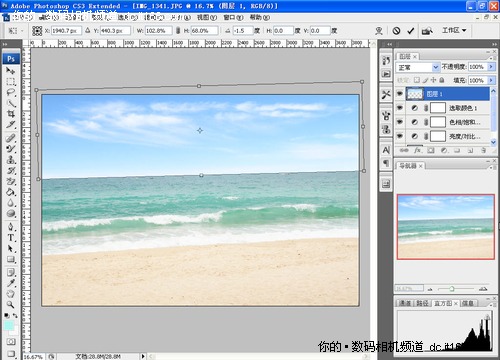Screen dimensions: 500x360
Task: Change screen mode at toolbox bottom
Action: click(x=11, y=353)
